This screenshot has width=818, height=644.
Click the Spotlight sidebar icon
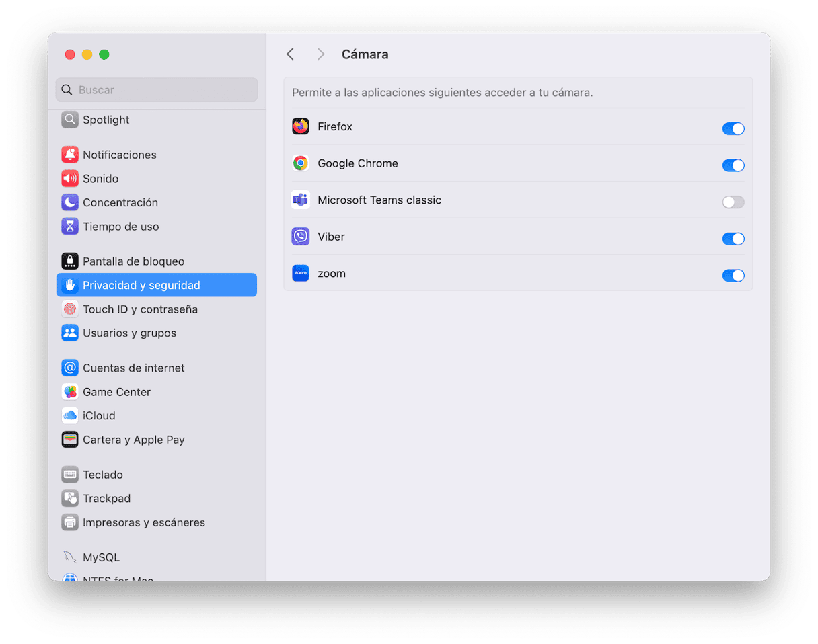pos(70,120)
